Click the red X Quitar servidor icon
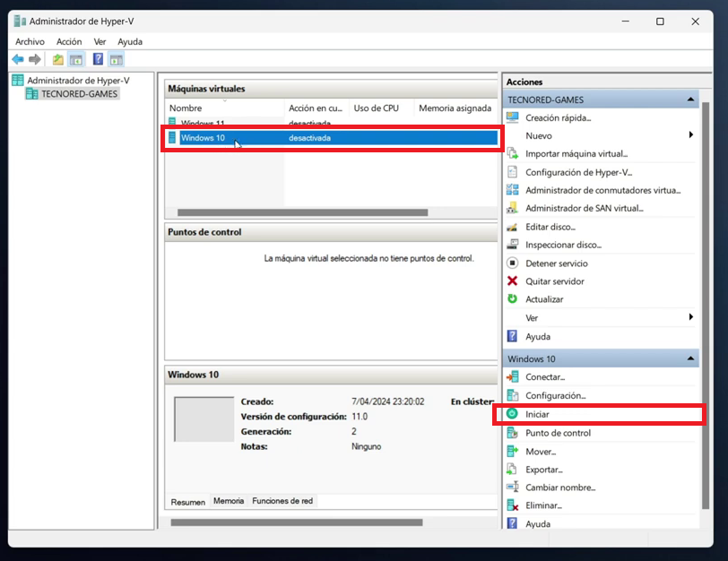The width and height of the screenshot is (728, 561). coord(513,280)
